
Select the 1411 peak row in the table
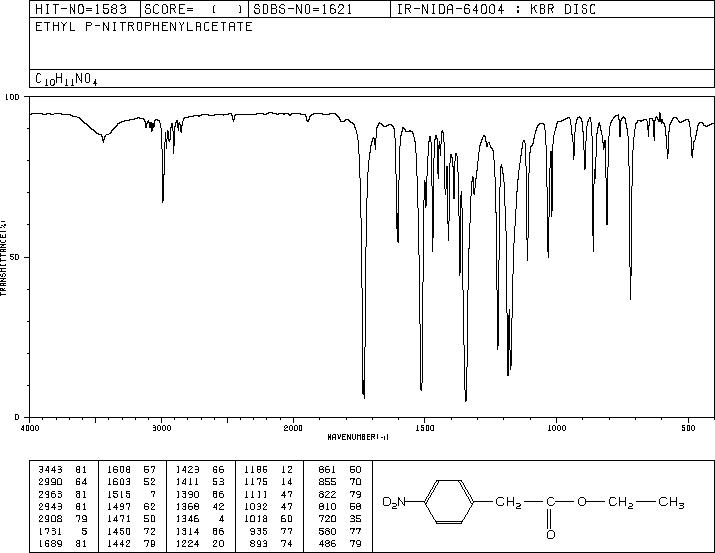point(200,482)
